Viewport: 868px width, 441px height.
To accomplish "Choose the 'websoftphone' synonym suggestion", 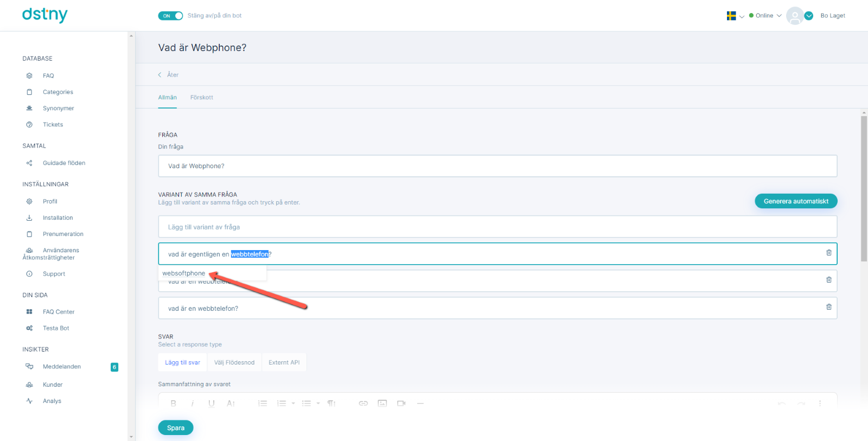I will (184, 273).
